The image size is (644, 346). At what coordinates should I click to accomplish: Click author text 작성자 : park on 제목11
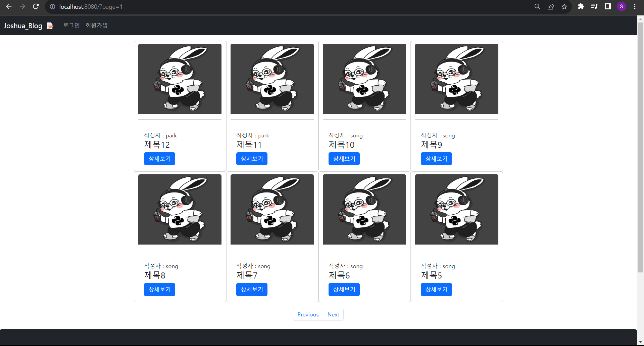(x=253, y=135)
